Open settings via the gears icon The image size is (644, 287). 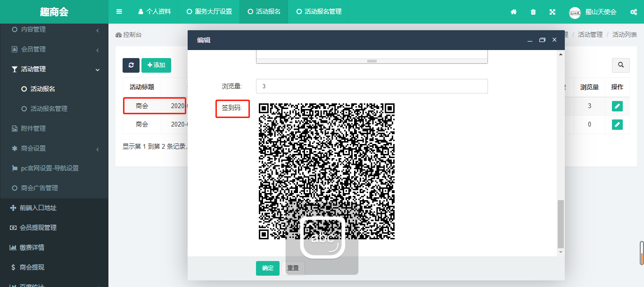634,12
